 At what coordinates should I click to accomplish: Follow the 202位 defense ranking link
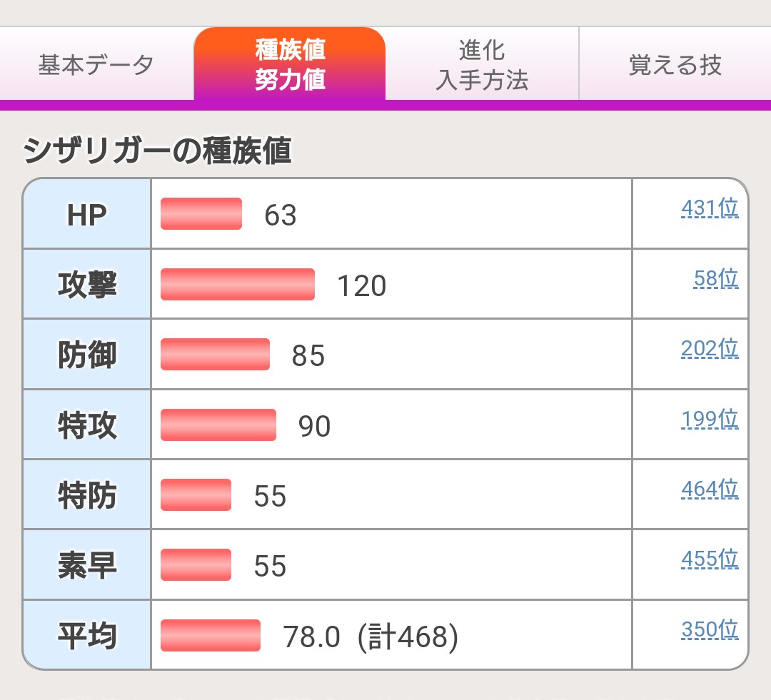pyautogui.click(x=710, y=348)
